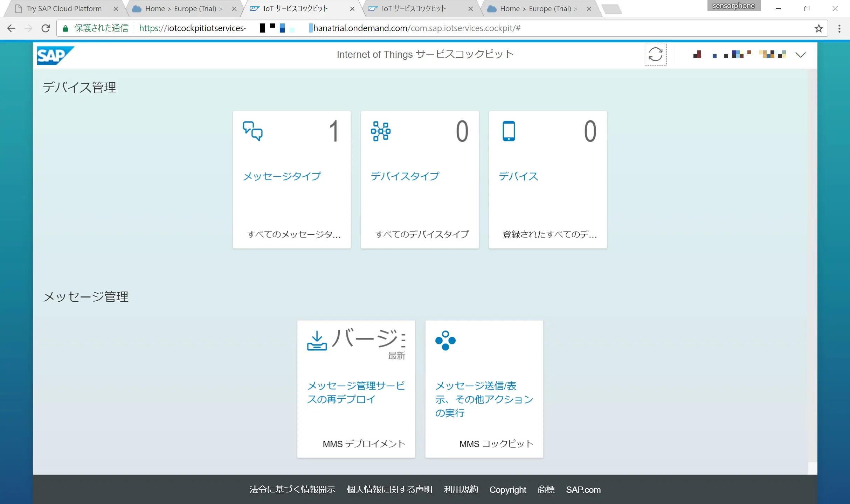Click the メッセージ管理 section heading
Screen dimensions: 850x504
click(86, 296)
